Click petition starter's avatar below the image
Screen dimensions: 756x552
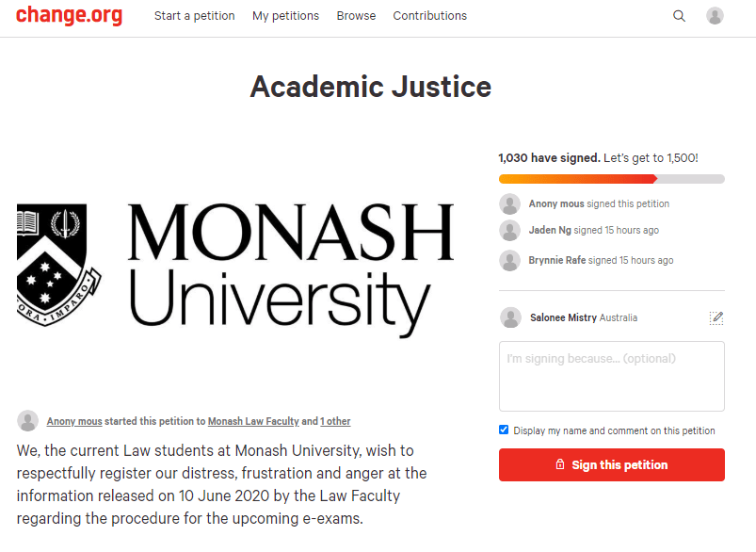pos(28,421)
